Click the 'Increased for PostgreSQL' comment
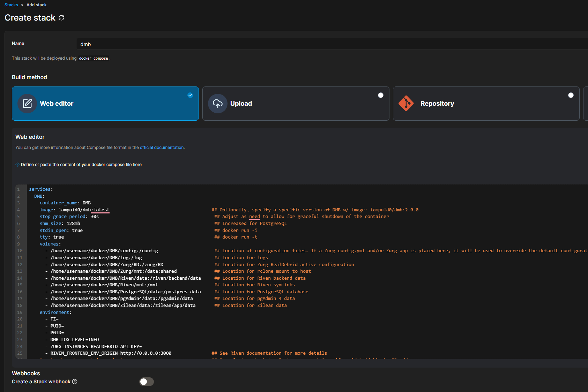 (251, 224)
